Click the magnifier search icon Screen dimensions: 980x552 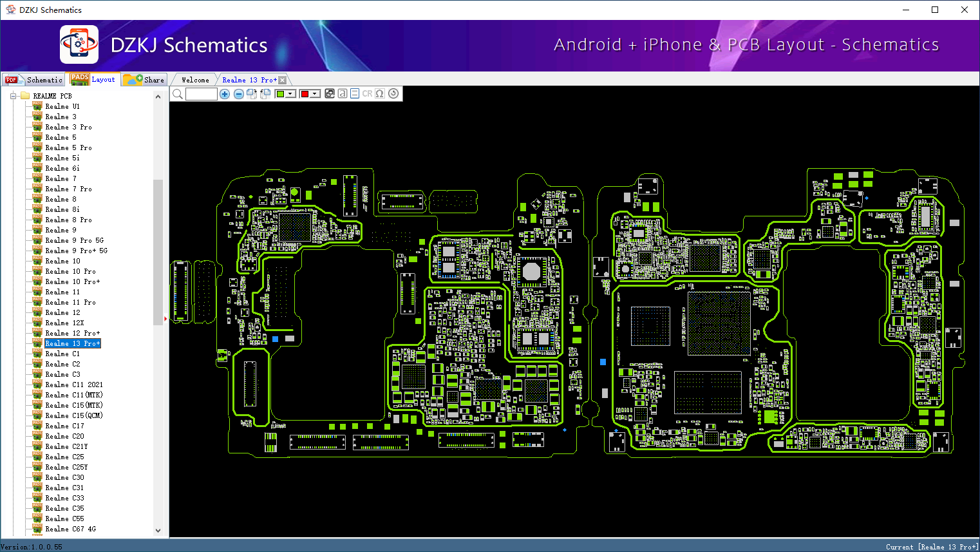pyautogui.click(x=178, y=94)
